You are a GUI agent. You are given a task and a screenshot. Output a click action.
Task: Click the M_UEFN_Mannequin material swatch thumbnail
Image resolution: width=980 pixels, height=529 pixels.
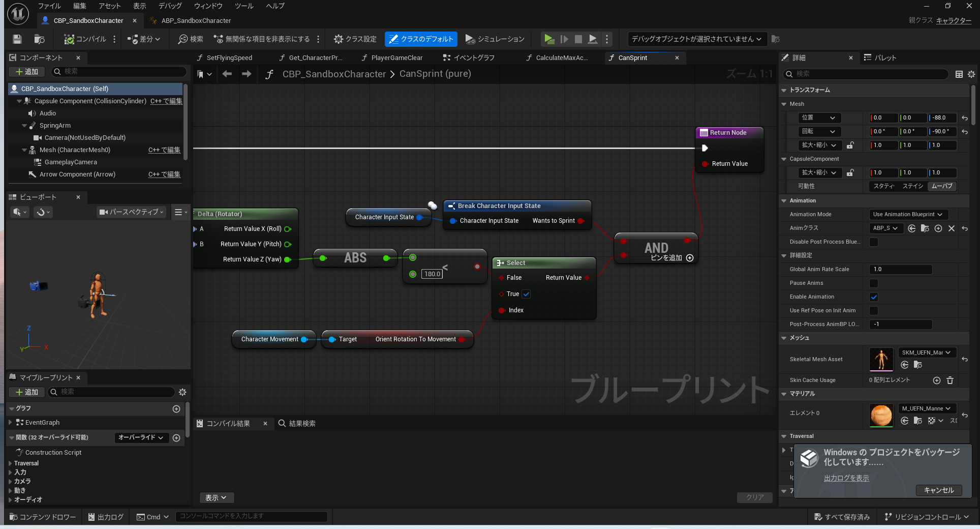coord(881,415)
